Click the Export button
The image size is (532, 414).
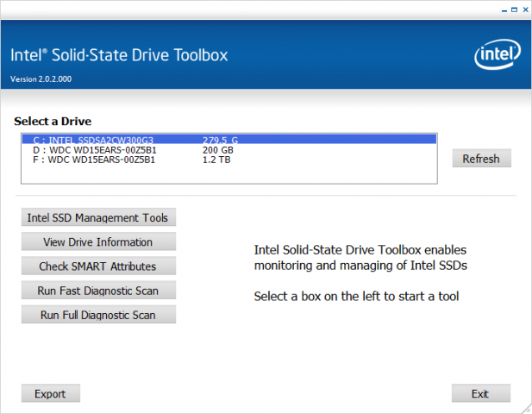click(x=51, y=393)
